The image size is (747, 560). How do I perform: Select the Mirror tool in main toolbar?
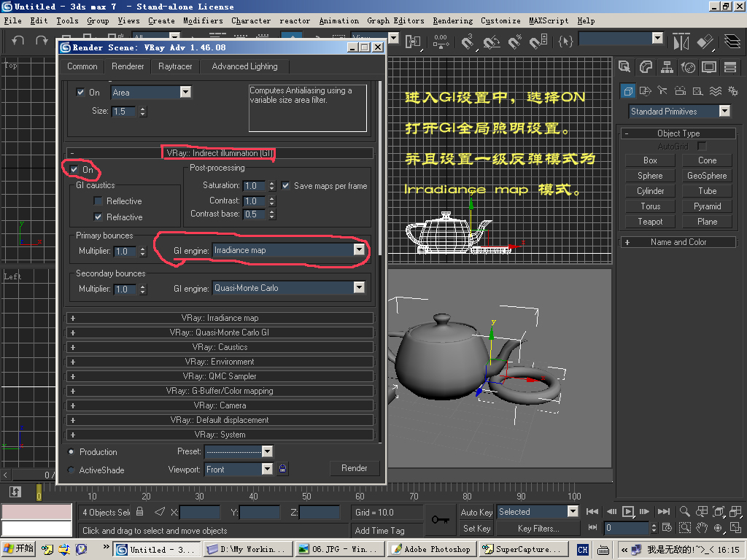(x=681, y=42)
